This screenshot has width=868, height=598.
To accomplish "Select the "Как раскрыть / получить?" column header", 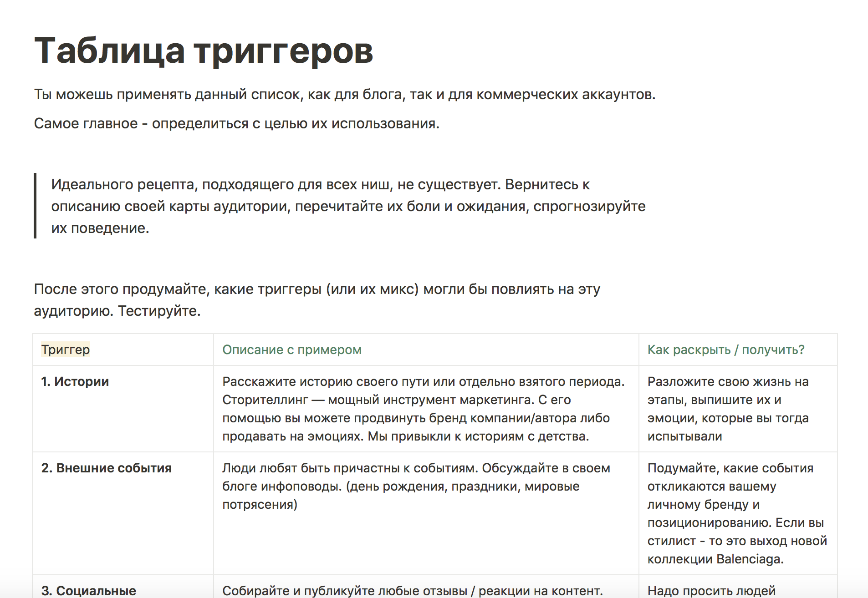I will click(x=738, y=350).
